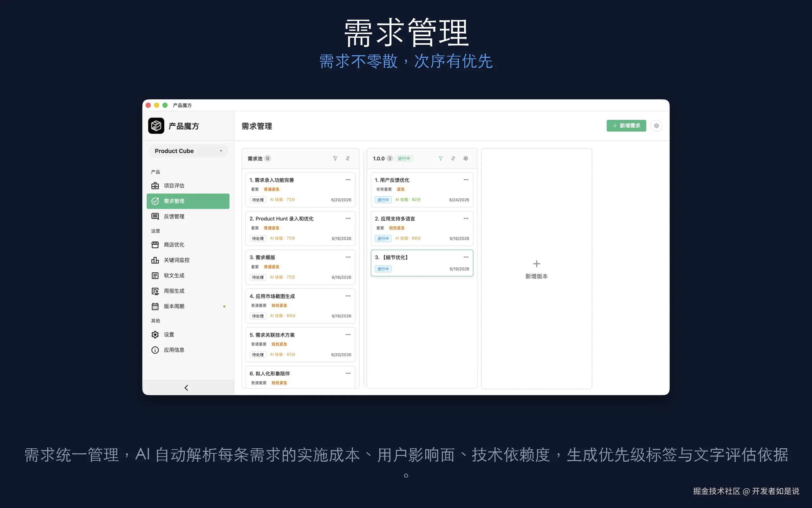Viewport: 812px width, 508px height.
Task: Open more menu on 用户反馈优化 card
Action: click(466, 180)
